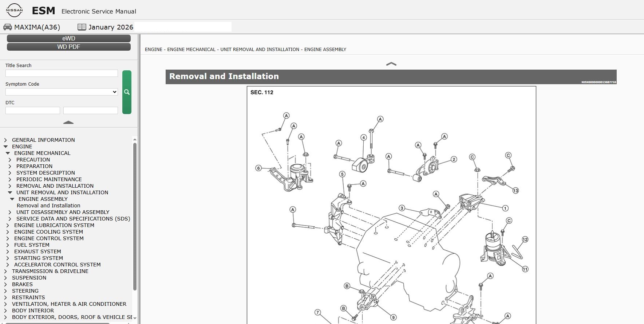
Task: Click the car icon beside MAXIMA(A36)
Action: (x=8, y=27)
